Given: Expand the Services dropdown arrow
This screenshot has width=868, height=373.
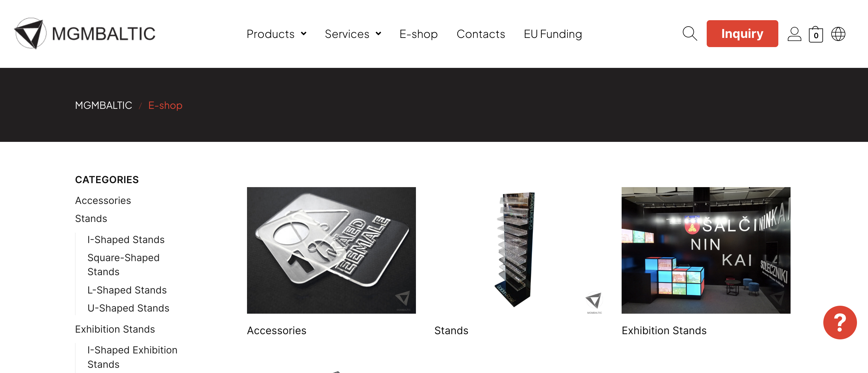Looking at the screenshot, I should (378, 34).
